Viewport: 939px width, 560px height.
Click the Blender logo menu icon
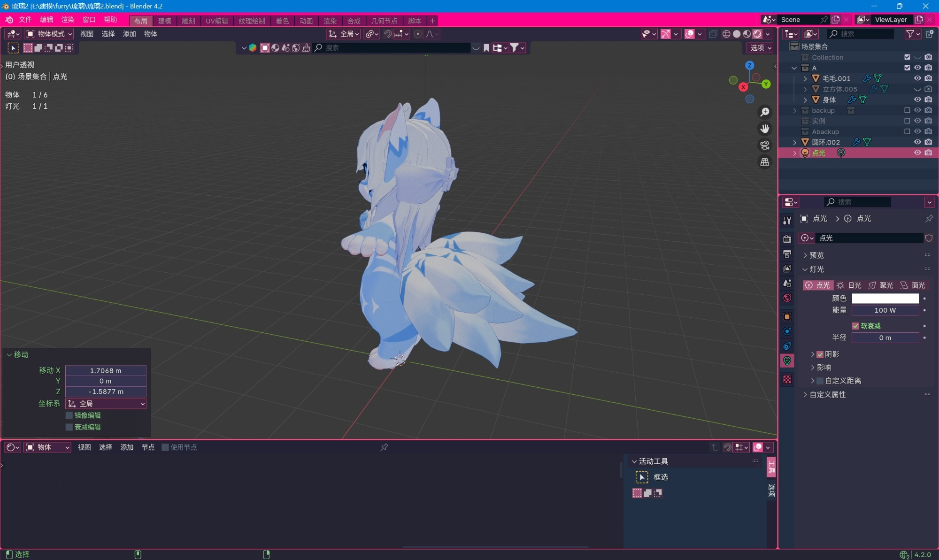point(9,20)
